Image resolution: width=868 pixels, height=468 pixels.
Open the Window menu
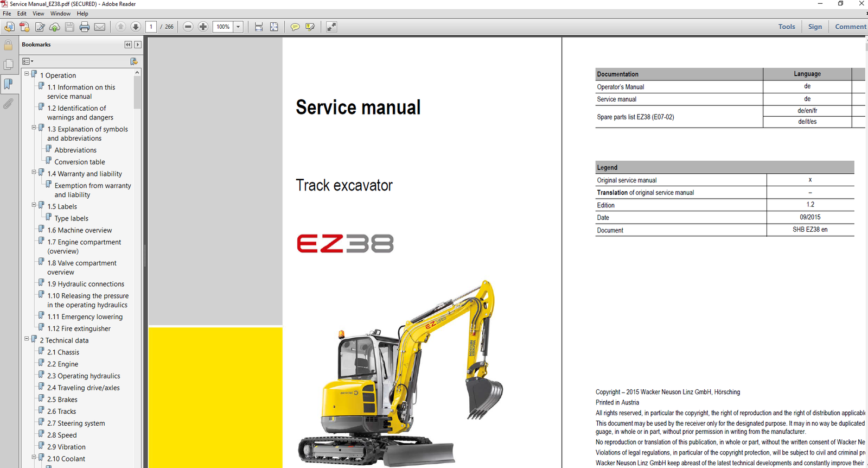60,14
